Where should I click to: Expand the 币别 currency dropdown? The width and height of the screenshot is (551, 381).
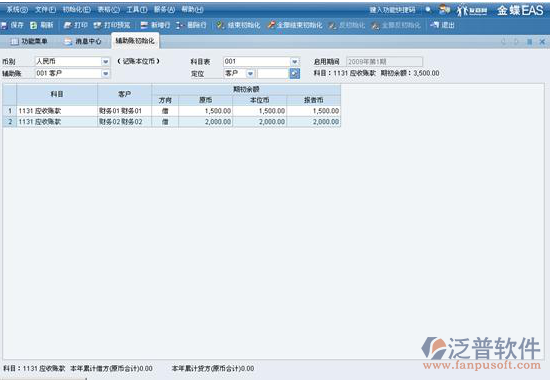tap(105, 62)
